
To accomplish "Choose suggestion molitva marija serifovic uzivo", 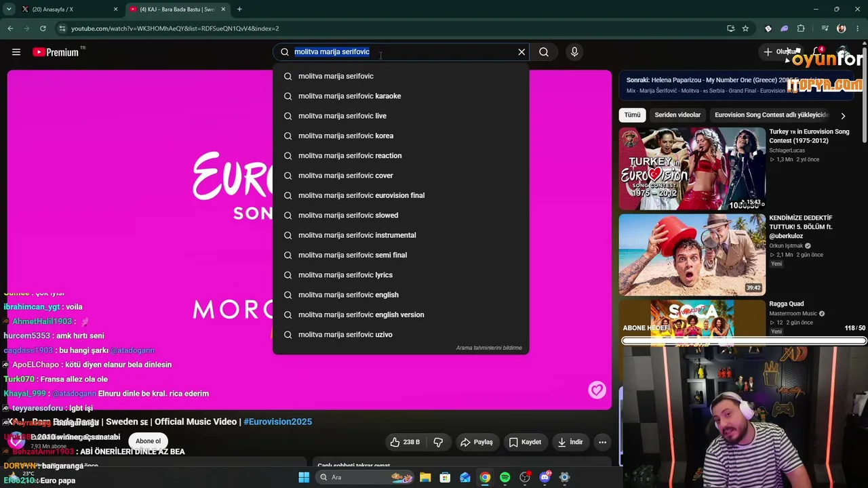I will click(x=401, y=335).
